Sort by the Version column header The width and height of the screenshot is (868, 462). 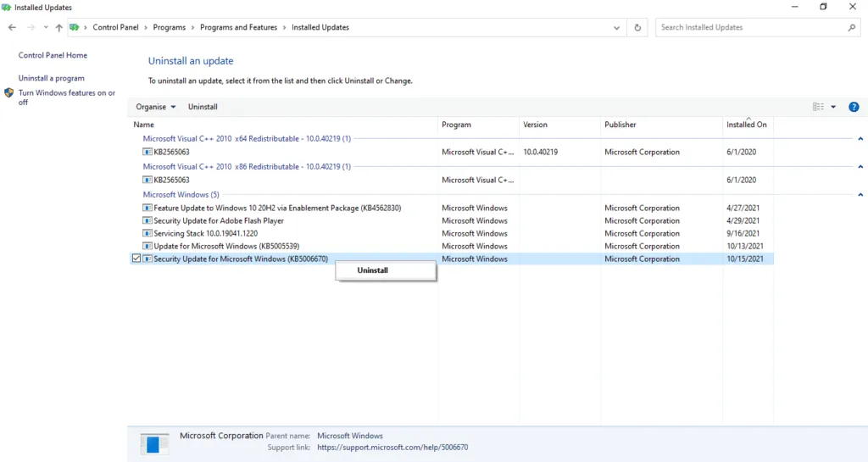coord(559,125)
